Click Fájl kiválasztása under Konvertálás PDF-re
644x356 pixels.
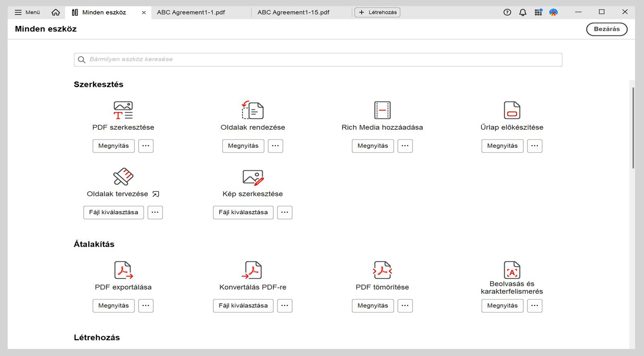243,306
